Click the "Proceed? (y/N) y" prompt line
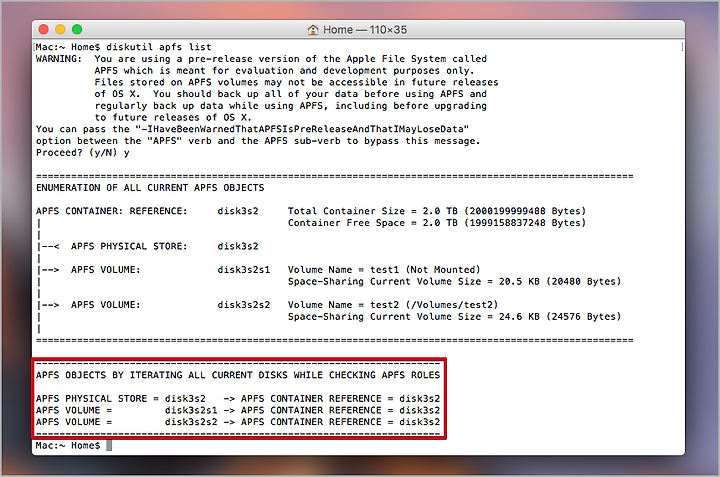Screen dimensions: 720x477 coord(83,152)
